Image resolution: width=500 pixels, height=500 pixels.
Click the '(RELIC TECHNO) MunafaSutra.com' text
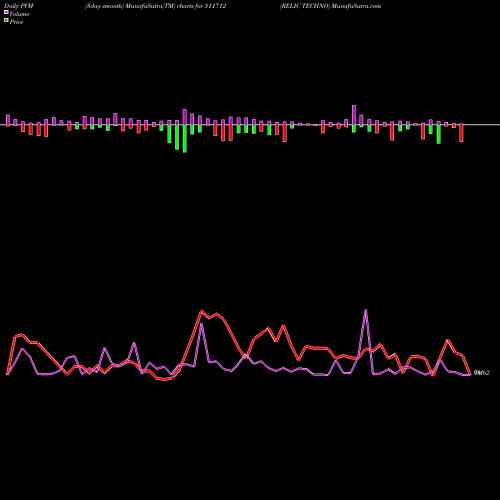(330, 6)
